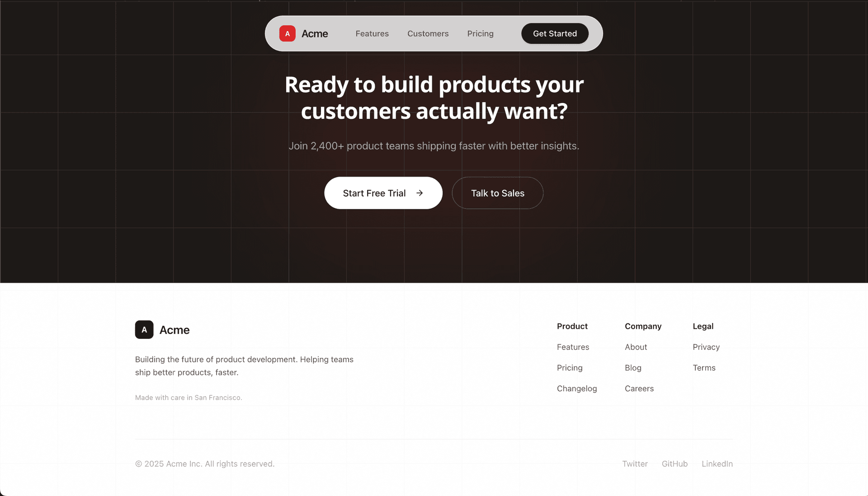Open the About page from the footer

[636, 347]
